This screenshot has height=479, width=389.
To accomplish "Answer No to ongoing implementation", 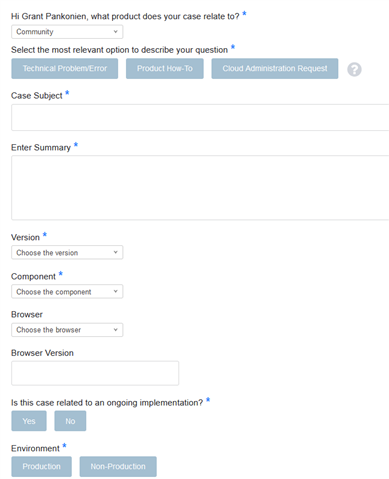I will pyautogui.click(x=70, y=421).
